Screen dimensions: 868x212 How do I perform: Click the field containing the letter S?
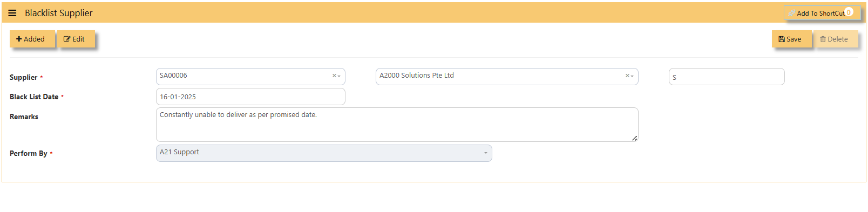(727, 77)
